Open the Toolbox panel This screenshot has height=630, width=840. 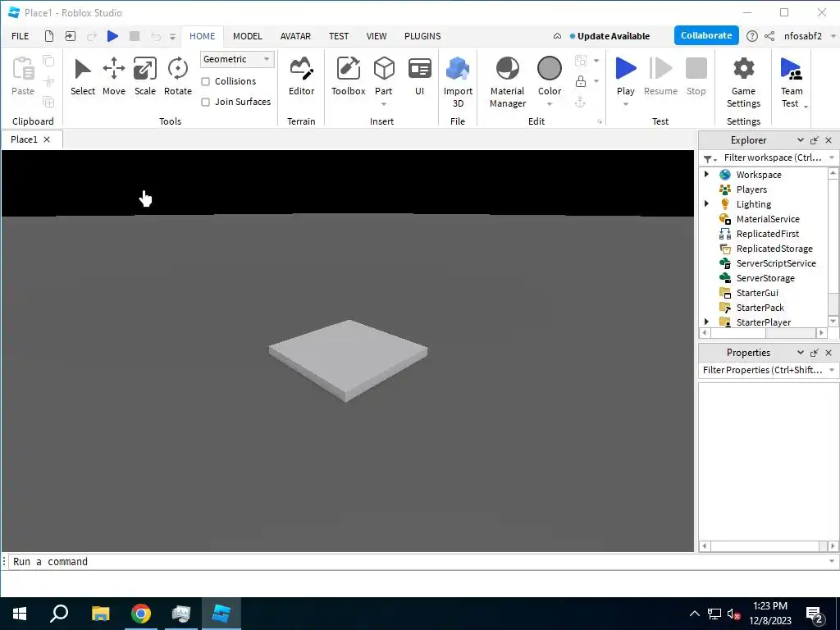click(348, 77)
